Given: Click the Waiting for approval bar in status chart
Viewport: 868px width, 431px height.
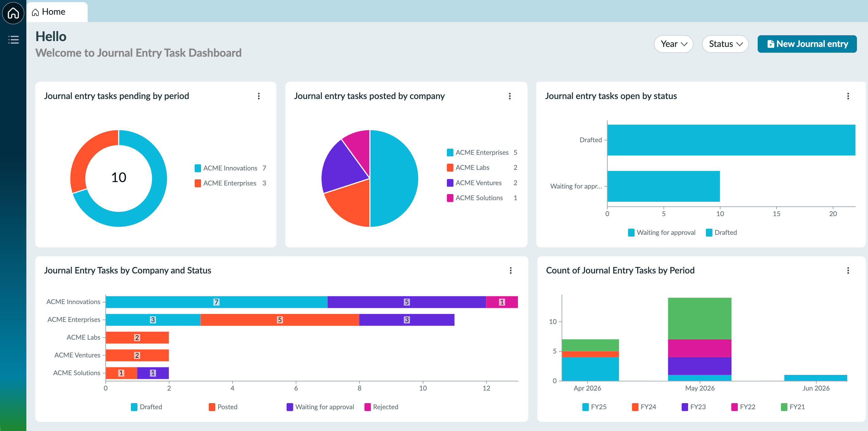Looking at the screenshot, I should click(664, 186).
